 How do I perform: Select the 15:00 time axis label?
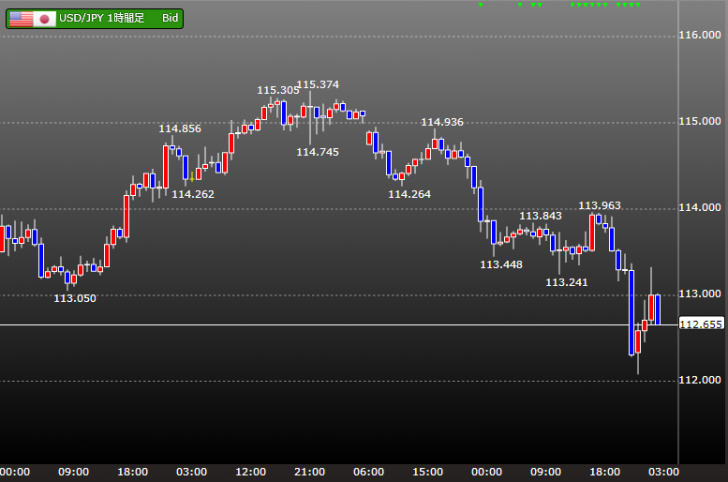(x=428, y=471)
